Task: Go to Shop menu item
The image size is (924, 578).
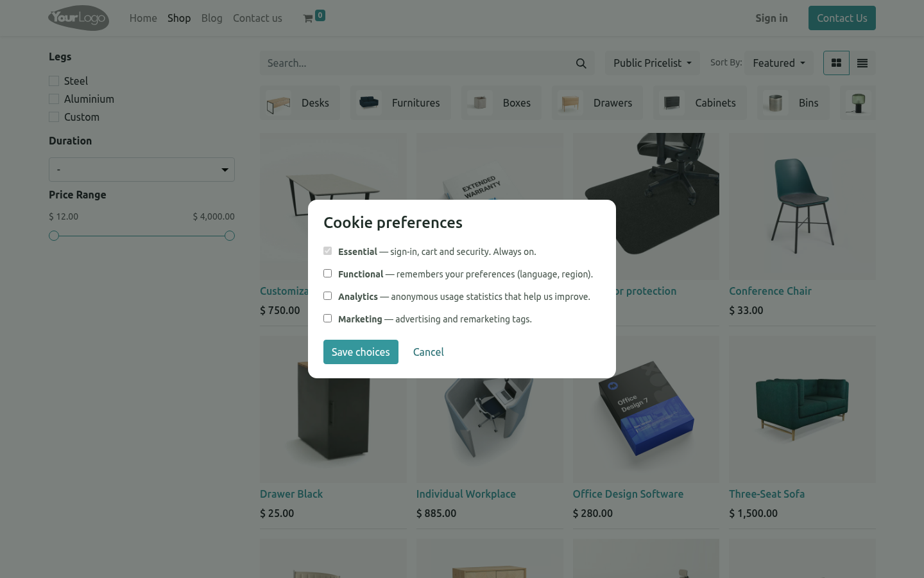Action: coord(179,18)
